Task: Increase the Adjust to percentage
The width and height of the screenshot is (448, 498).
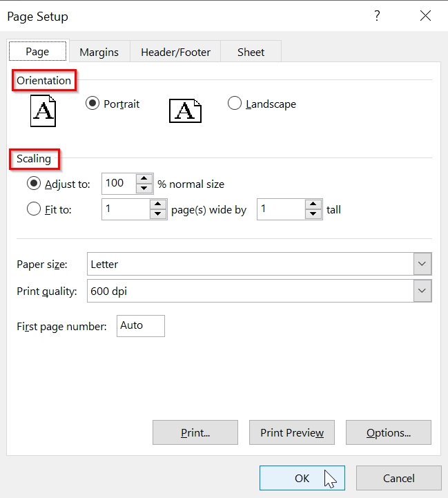Action: tap(144, 179)
